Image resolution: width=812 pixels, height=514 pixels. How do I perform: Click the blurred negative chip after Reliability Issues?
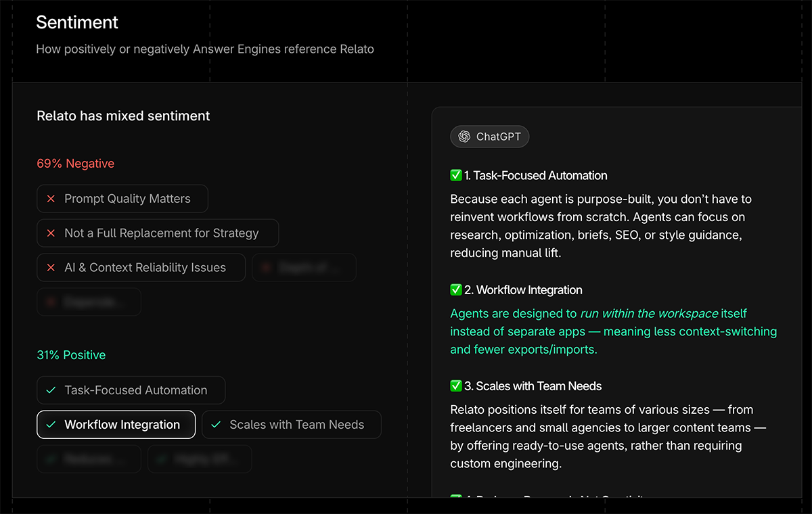[304, 268]
